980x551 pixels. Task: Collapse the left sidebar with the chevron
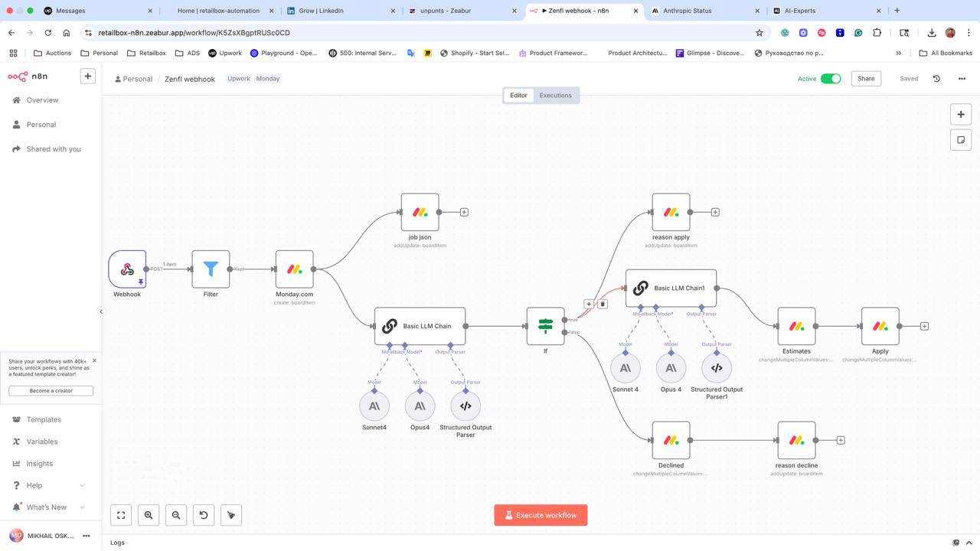(x=101, y=311)
